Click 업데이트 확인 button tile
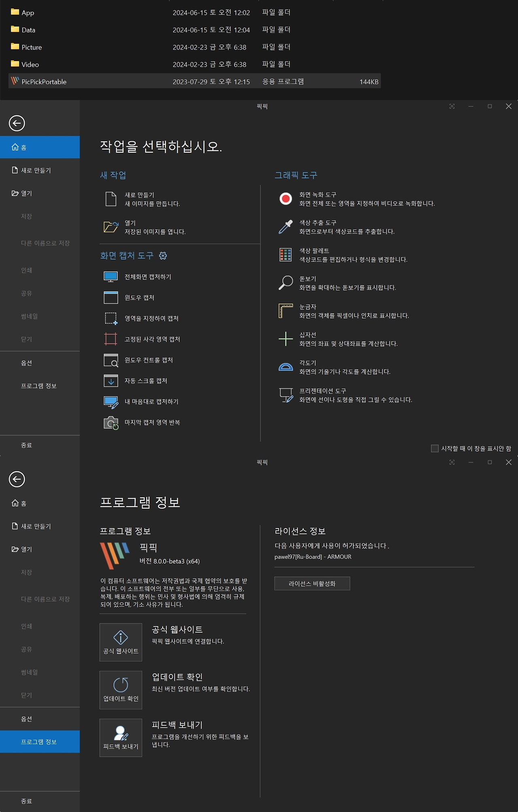Image resolution: width=518 pixels, height=812 pixels. [121, 690]
